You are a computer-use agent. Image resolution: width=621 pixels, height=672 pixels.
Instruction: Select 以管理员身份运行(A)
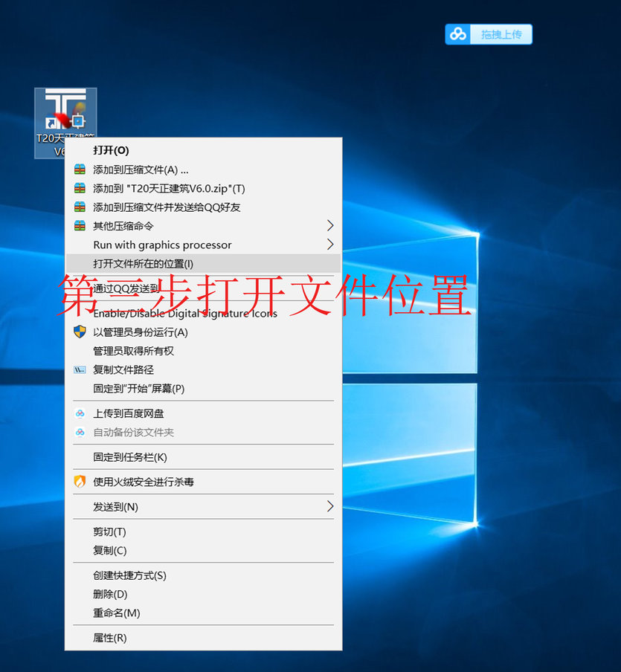(x=203, y=332)
